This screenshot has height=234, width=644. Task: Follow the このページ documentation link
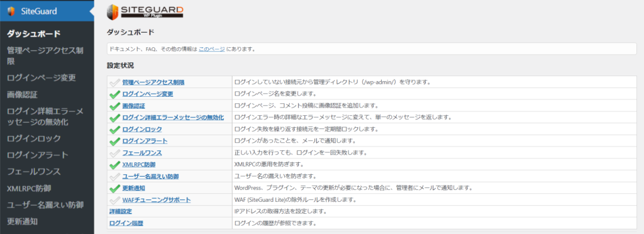point(211,49)
